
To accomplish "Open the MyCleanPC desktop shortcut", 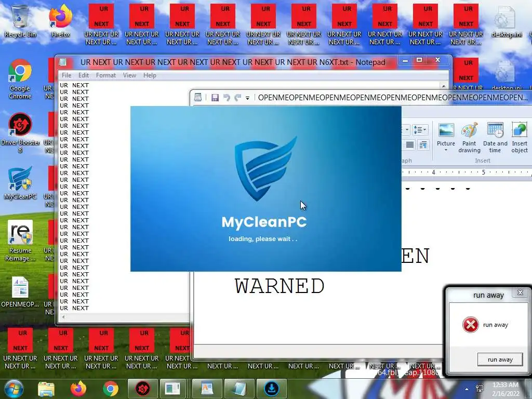I will 20,182.
